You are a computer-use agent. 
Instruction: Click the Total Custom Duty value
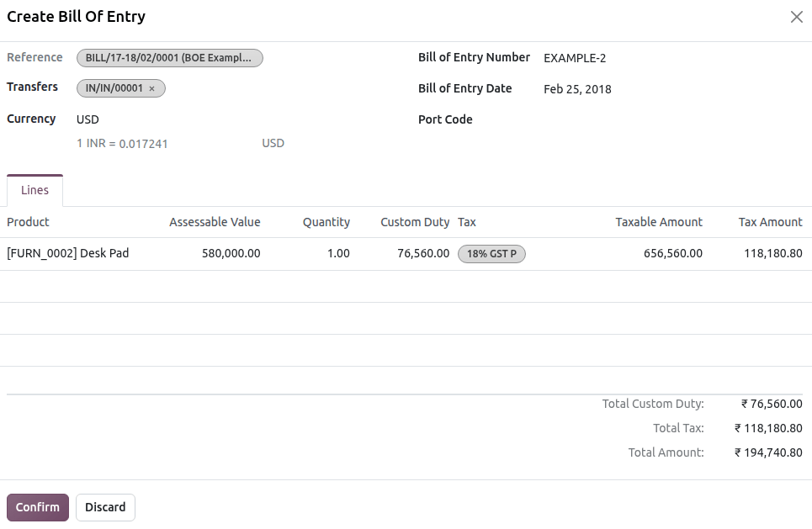pyautogui.click(x=772, y=404)
